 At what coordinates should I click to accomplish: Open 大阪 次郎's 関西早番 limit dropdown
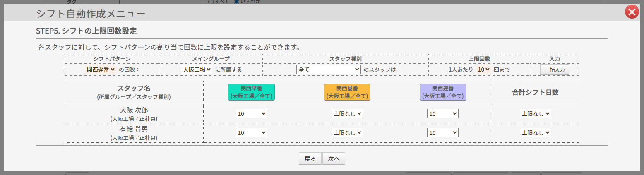(x=251, y=114)
